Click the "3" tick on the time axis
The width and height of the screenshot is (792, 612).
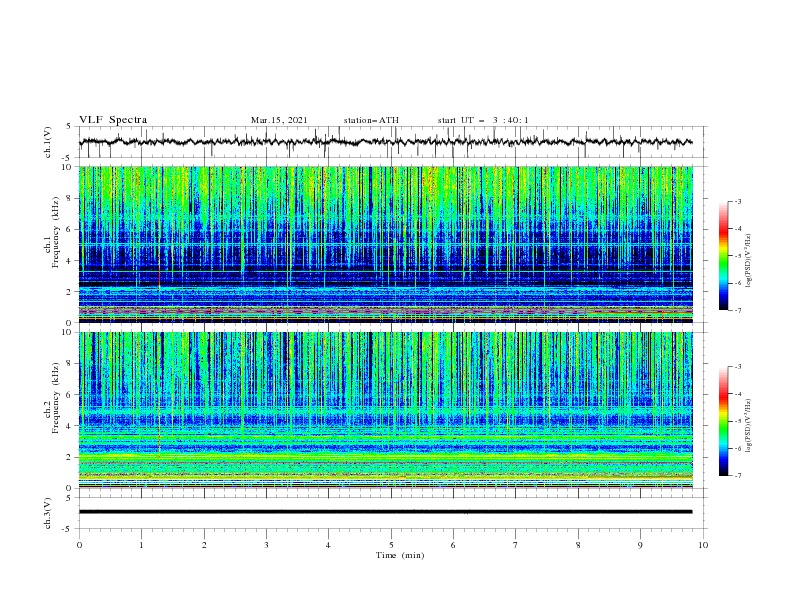pos(266,545)
